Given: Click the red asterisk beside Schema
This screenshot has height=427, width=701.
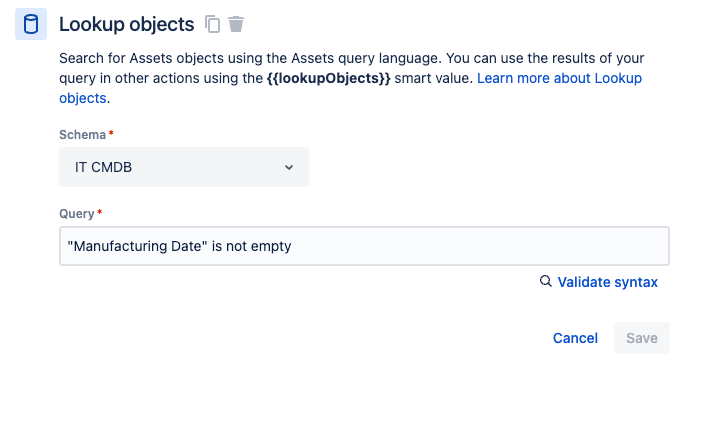Looking at the screenshot, I should click(111, 134).
